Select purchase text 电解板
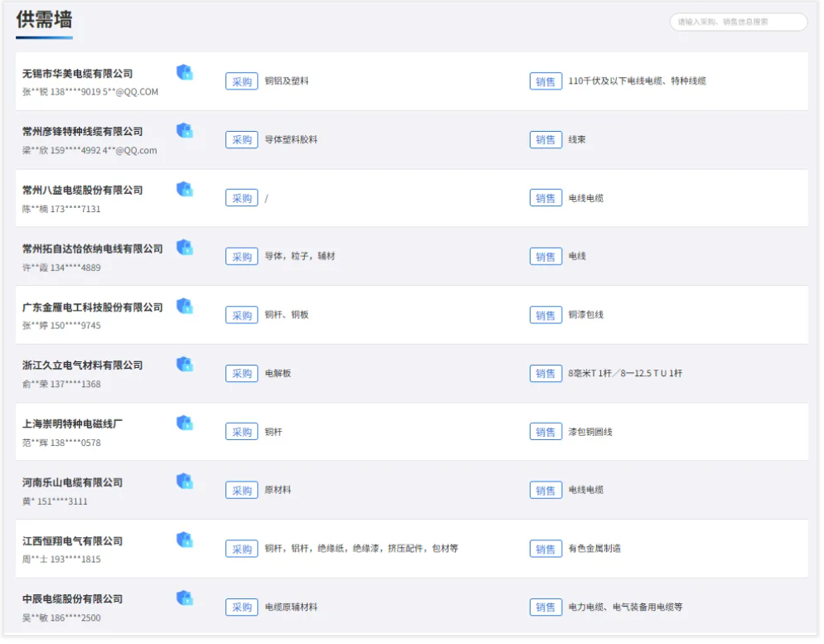 coord(279,374)
